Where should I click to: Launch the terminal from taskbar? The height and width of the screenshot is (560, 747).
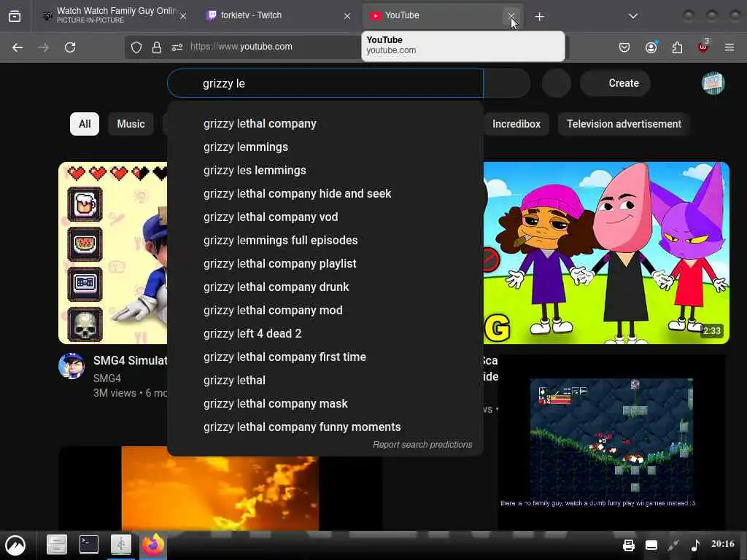(88, 544)
